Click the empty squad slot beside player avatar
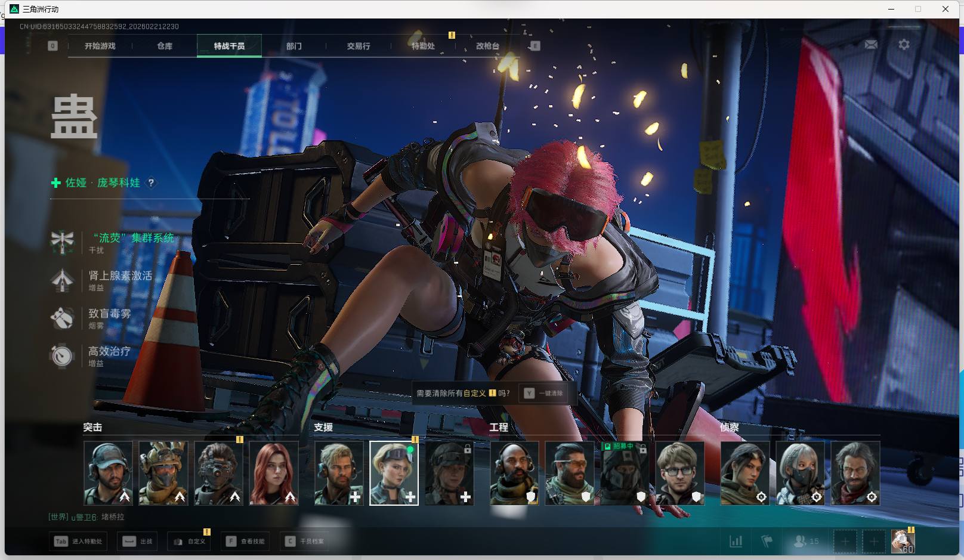964x560 pixels. point(873,542)
